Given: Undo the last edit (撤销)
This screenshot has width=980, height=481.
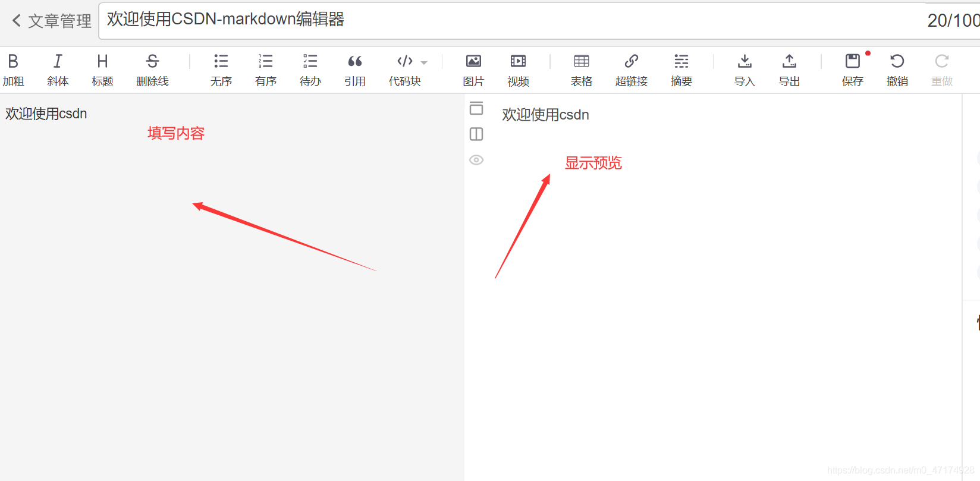Looking at the screenshot, I should point(897,70).
